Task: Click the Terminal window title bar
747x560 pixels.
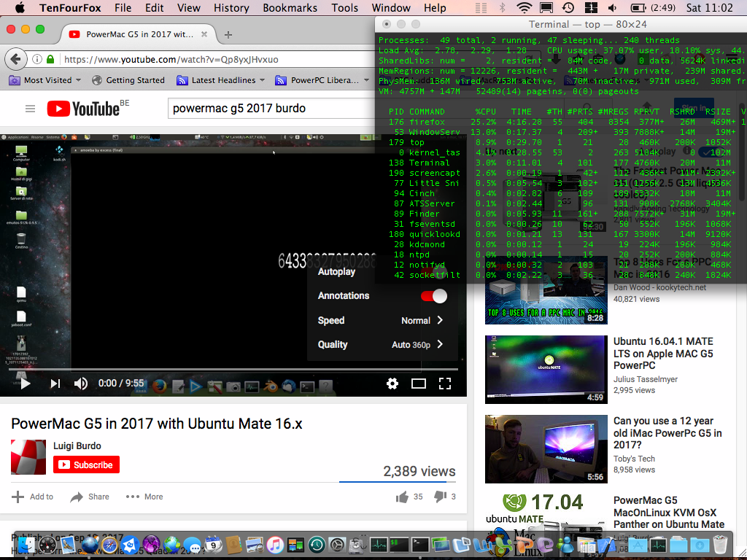Action: (561, 24)
